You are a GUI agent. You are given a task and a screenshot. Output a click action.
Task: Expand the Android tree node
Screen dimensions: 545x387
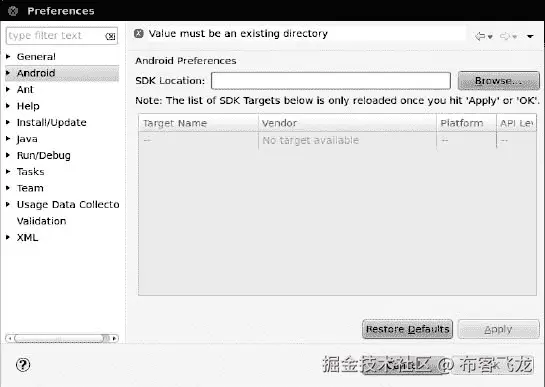click(8, 73)
